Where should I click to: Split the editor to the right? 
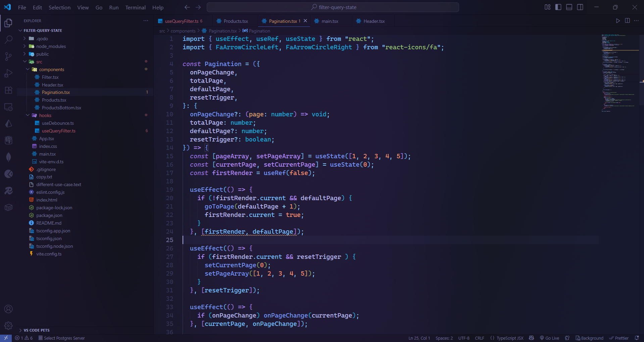point(627,21)
